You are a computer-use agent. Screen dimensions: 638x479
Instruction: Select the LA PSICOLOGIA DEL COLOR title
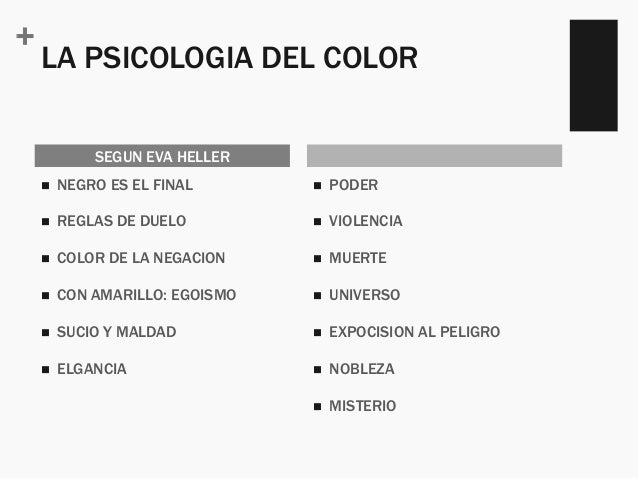(229, 58)
